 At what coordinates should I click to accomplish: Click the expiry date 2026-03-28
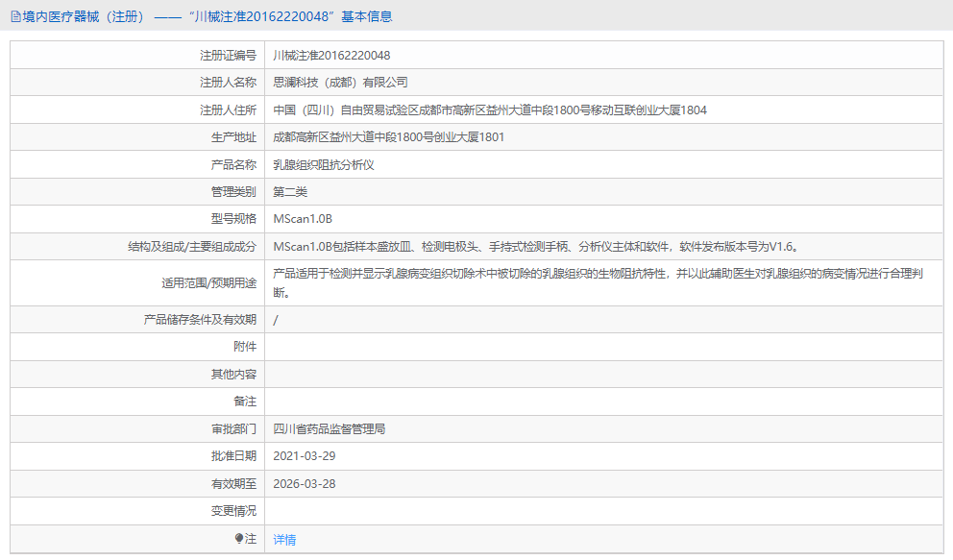(304, 484)
